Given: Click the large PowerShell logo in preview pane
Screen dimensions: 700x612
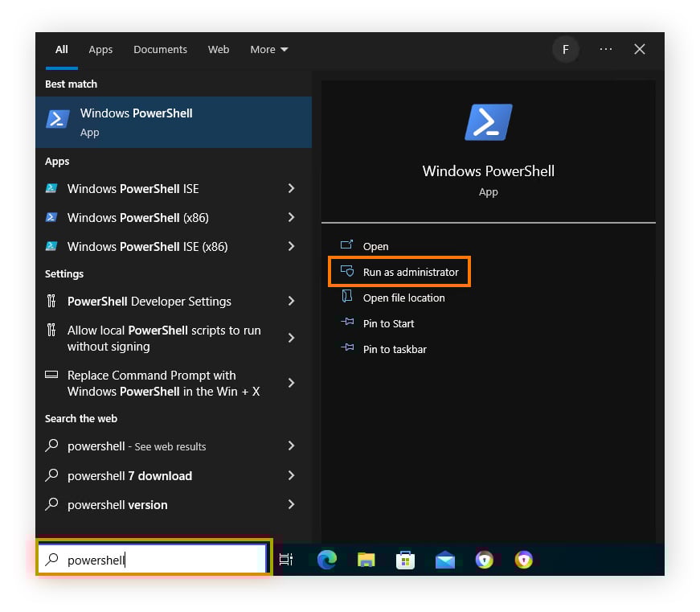Looking at the screenshot, I should pyautogui.click(x=489, y=122).
